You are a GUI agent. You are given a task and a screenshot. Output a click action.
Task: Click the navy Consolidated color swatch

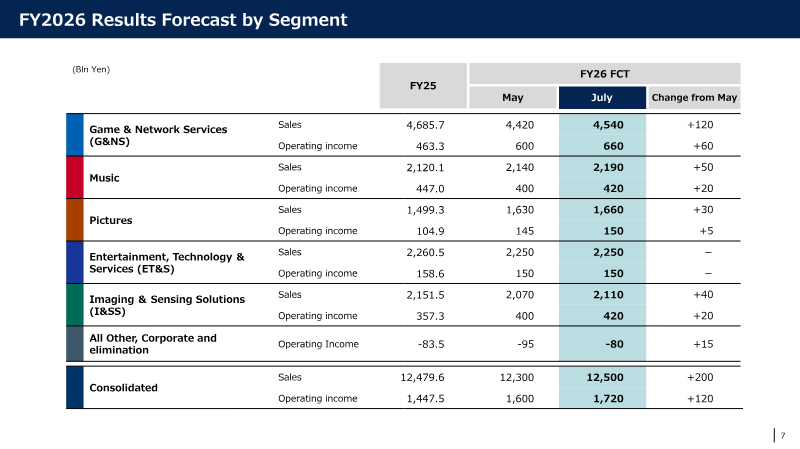[74, 387]
